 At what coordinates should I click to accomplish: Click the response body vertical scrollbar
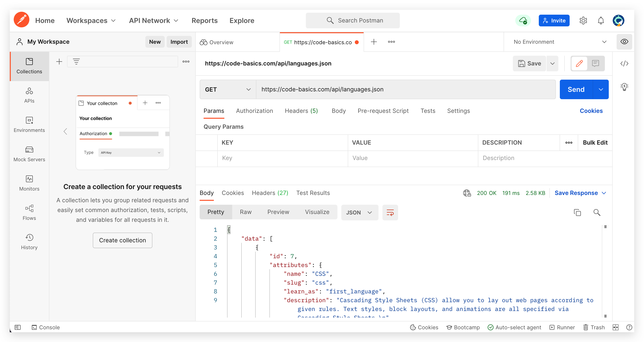coord(605,270)
